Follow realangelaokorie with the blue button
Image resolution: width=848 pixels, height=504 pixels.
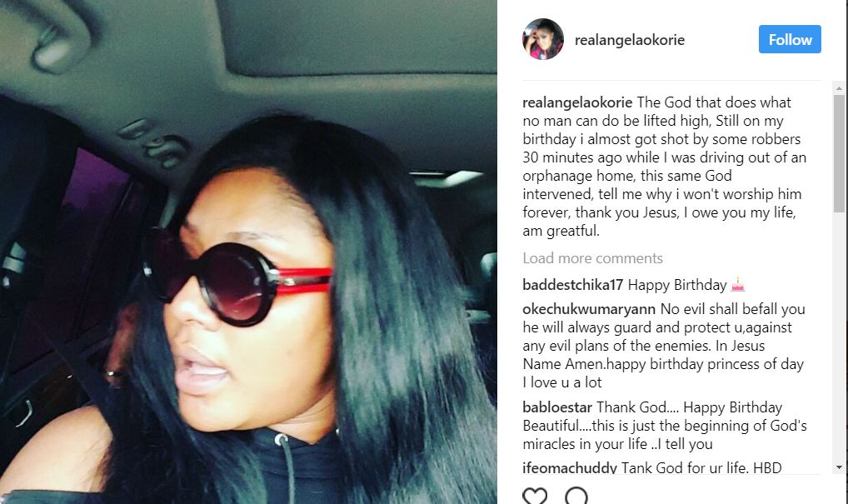(790, 39)
